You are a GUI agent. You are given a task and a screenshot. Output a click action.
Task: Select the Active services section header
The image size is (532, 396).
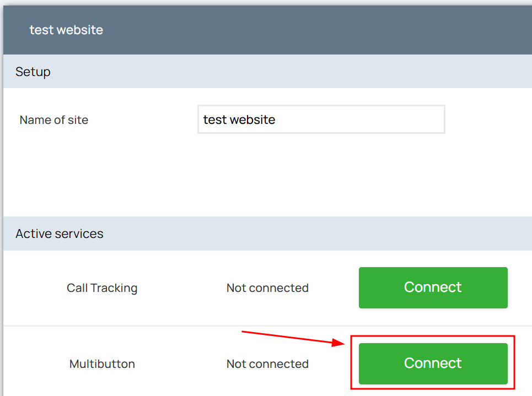60,234
